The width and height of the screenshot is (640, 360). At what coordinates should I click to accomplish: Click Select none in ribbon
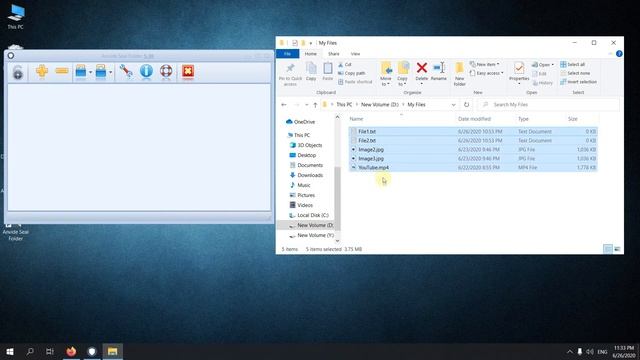click(x=575, y=73)
